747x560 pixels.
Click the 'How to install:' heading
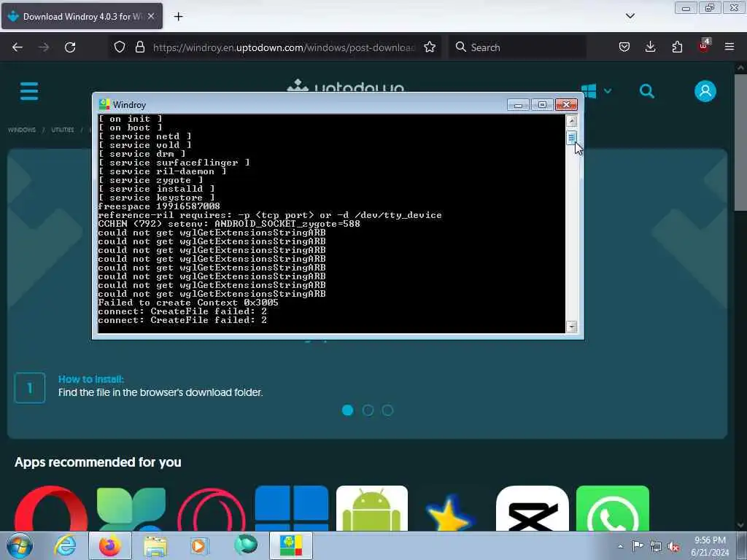91,379
